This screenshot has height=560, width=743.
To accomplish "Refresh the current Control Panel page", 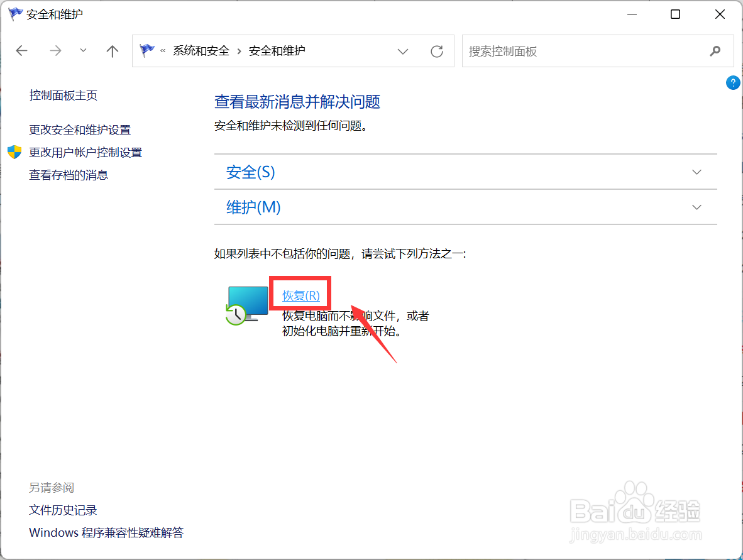I will coord(437,51).
